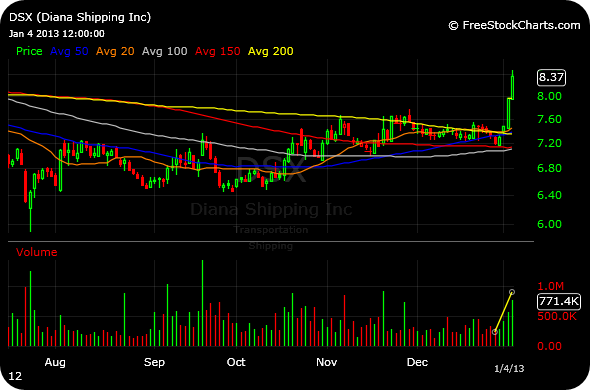
Task: Click the DSX (Diana Shipping Inc) chart title
Action: 80,17
